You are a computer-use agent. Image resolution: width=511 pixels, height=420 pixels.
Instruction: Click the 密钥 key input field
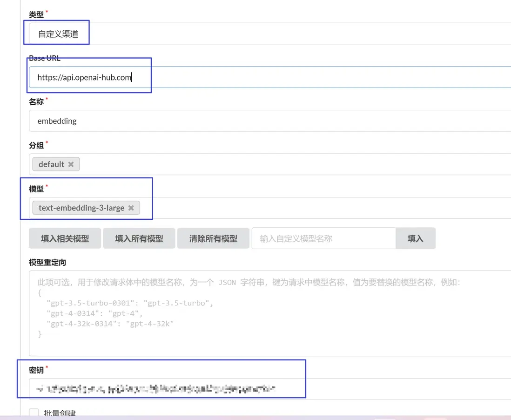point(270,389)
